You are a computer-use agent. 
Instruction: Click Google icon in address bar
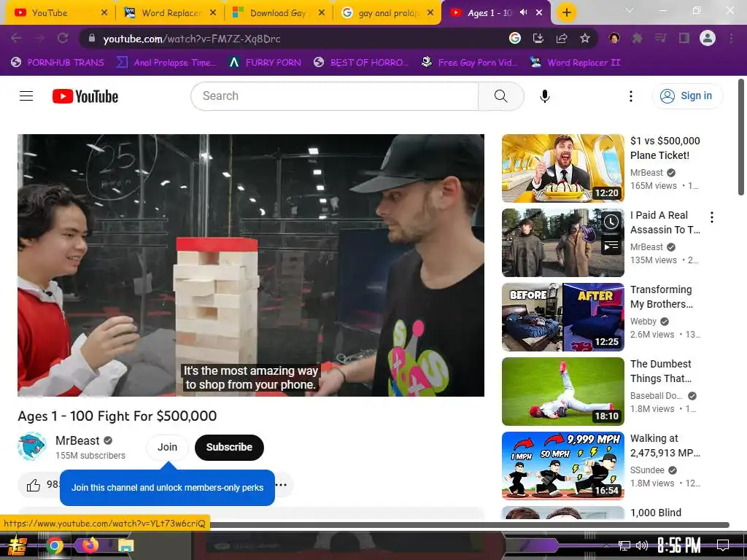tap(514, 38)
